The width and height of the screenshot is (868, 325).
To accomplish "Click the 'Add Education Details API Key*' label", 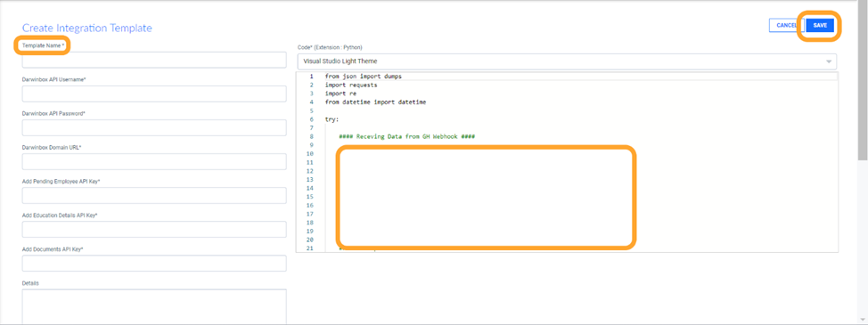I will 60,215.
